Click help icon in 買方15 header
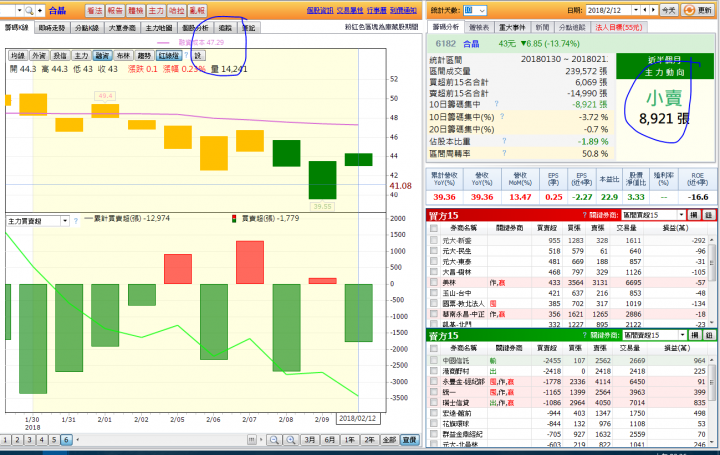Screen dimensions: 720x455 pyautogui.click(x=585, y=215)
